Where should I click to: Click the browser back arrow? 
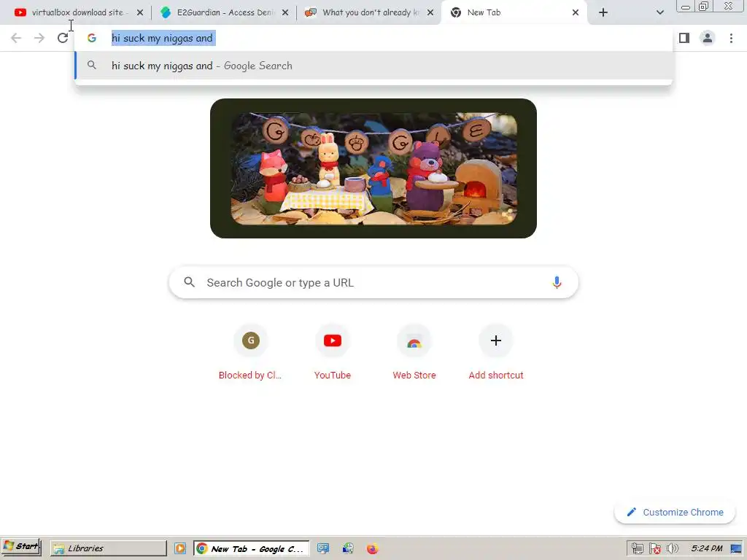tap(16, 38)
